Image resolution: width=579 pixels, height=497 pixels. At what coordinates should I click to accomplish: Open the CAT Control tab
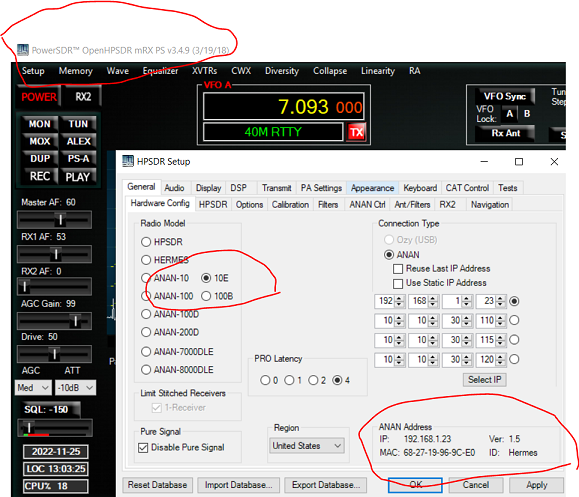tap(467, 188)
